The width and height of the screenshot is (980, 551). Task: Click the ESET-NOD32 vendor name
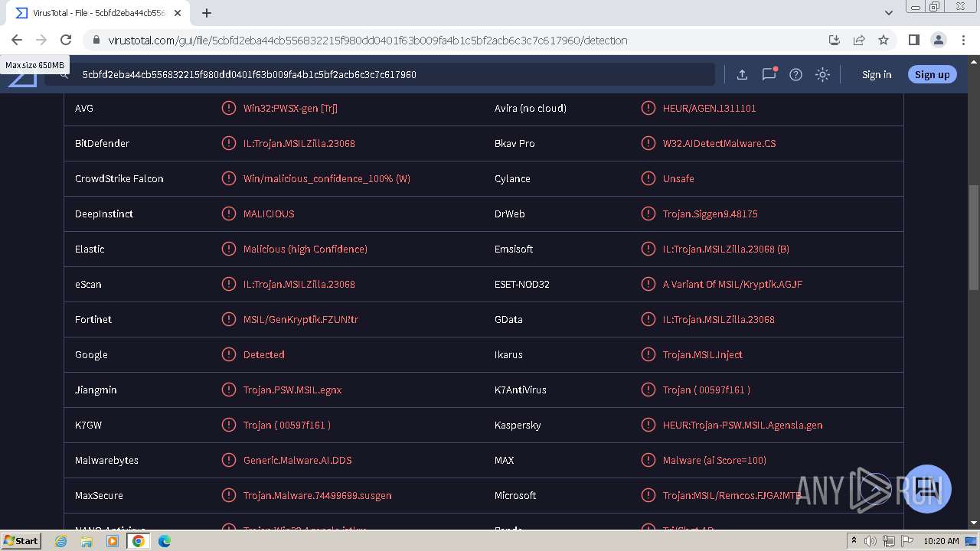click(x=522, y=284)
